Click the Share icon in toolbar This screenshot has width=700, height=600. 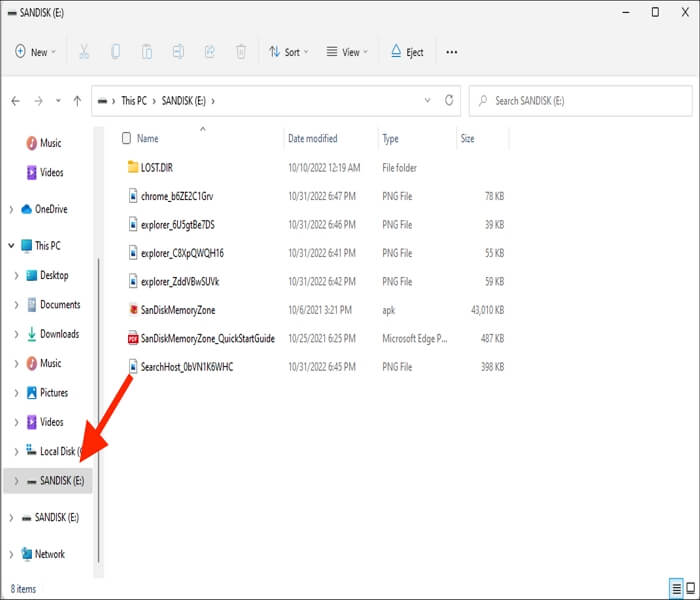(x=209, y=52)
